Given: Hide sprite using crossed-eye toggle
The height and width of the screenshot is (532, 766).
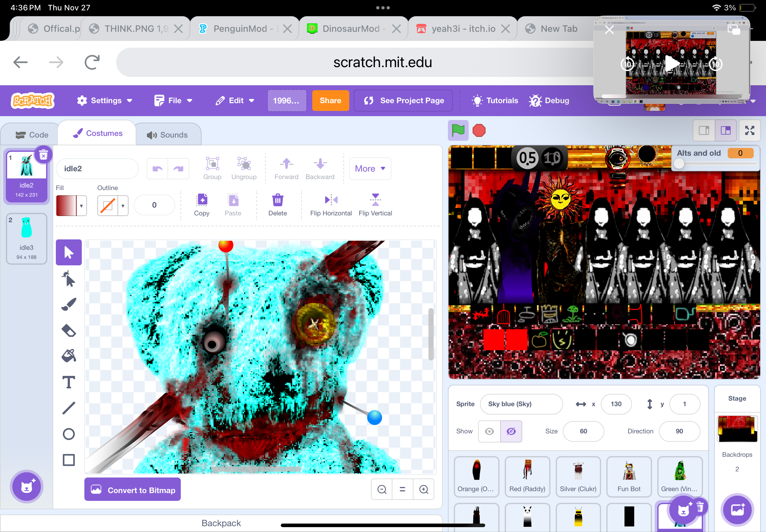Looking at the screenshot, I should click(511, 431).
